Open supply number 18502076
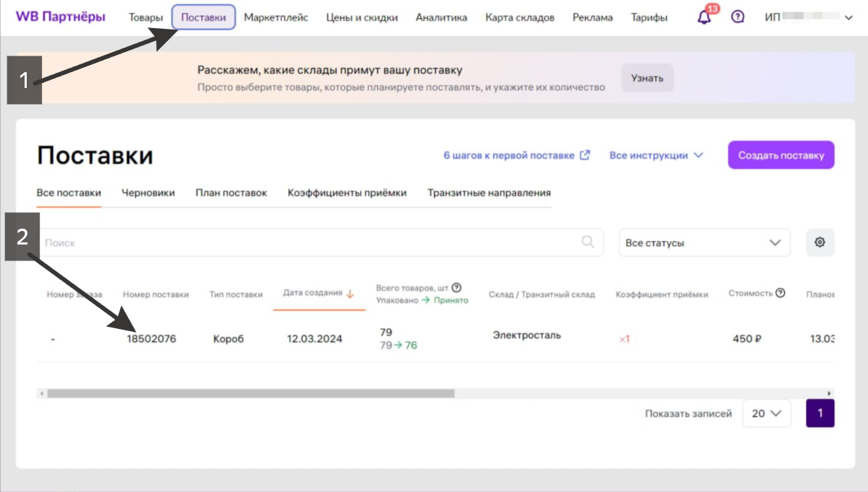Viewport: 868px width, 492px height. coord(152,338)
